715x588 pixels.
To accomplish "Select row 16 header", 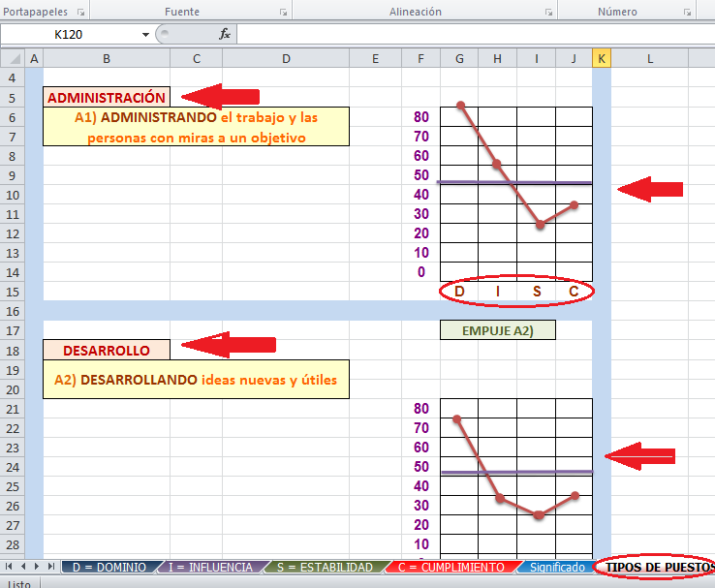I will tap(12, 311).
